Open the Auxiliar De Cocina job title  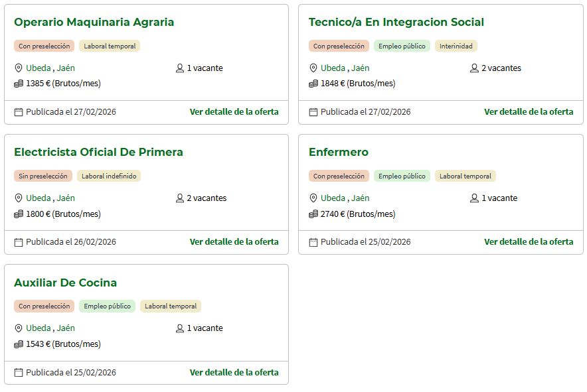[x=65, y=283]
